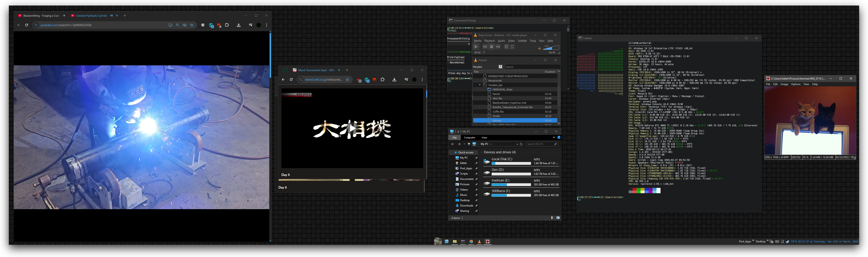Refresh the NHK World page

click(291, 80)
